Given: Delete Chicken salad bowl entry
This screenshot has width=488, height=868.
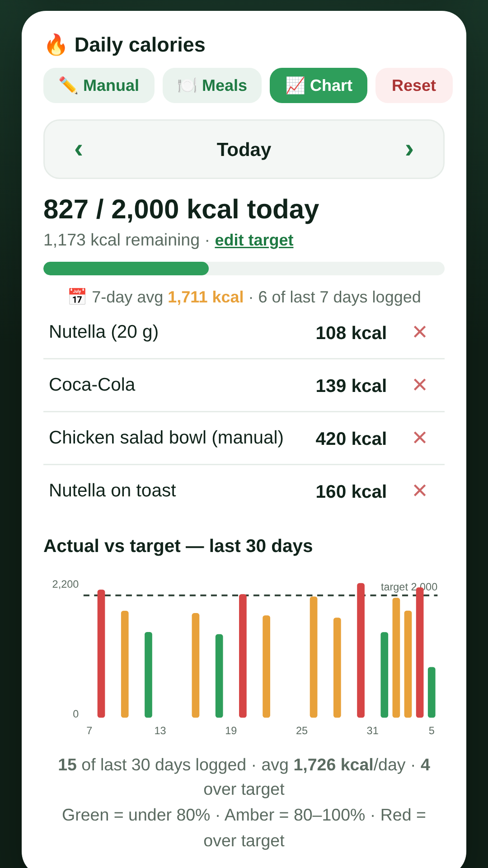Looking at the screenshot, I should (x=420, y=438).
